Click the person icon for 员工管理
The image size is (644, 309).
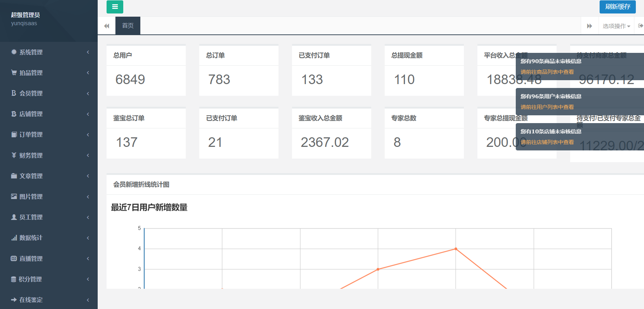point(14,217)
